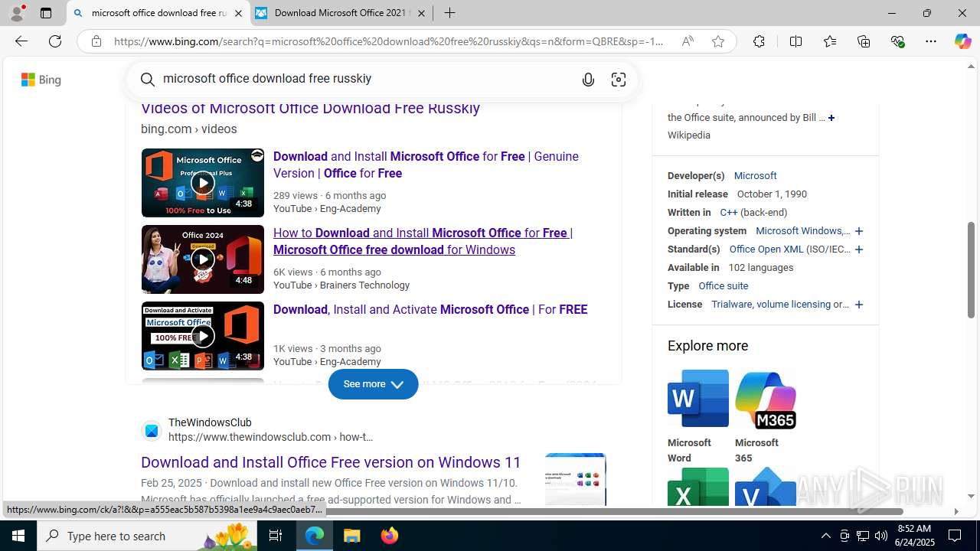The height and width of the screenshot is (551, 980).
Task: Reload the page with the Refresh icon
Action: point(55,41)
